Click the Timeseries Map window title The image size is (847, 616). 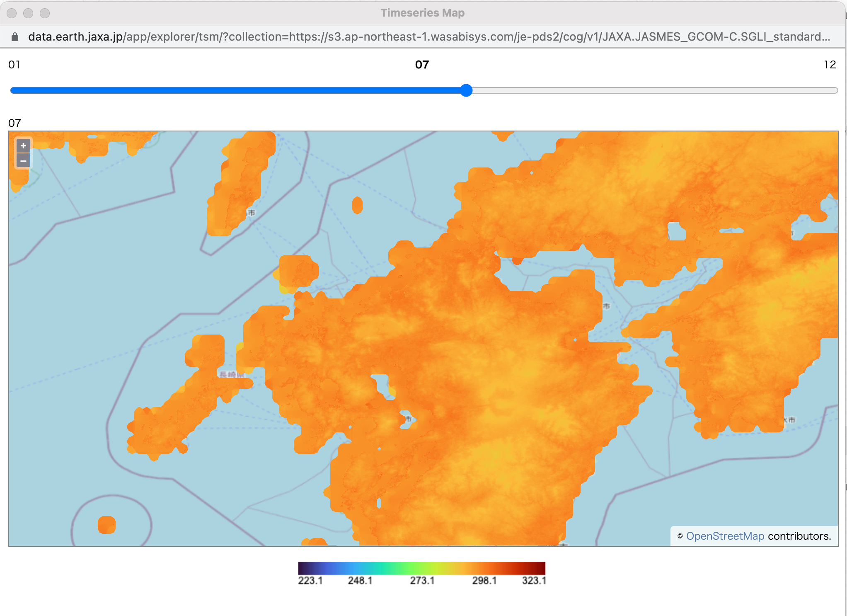pyautogui.click(x=422, y=13)
